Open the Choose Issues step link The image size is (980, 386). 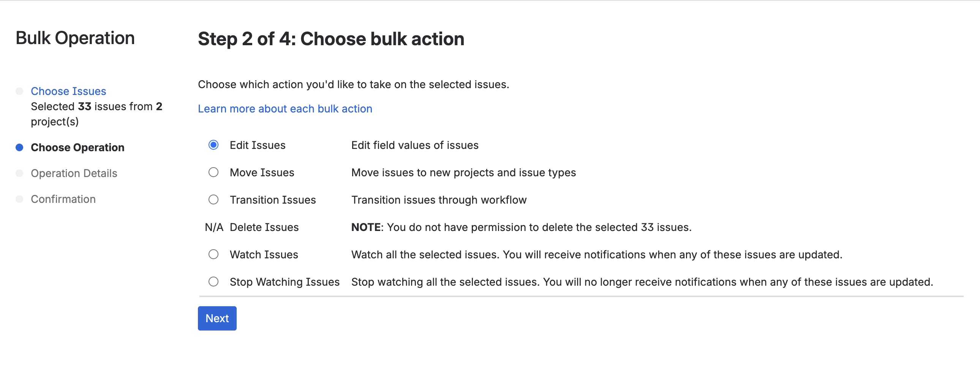(x=68, y=91)
